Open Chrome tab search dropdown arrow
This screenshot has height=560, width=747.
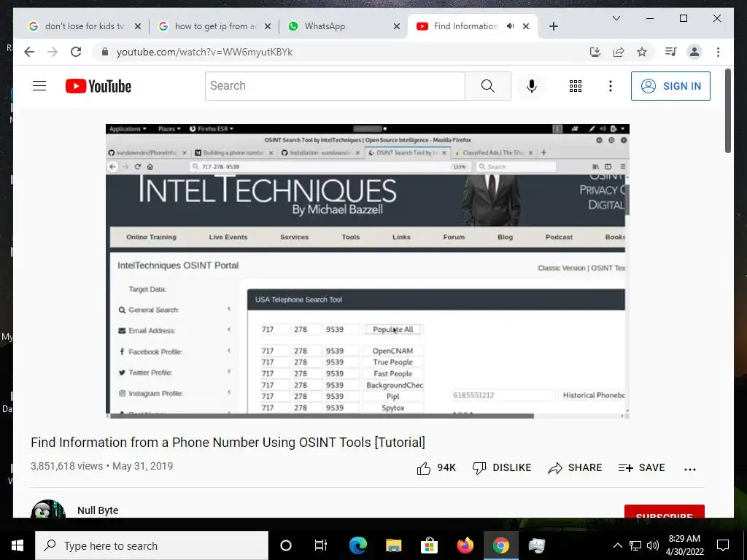click(x=616, y=18)
